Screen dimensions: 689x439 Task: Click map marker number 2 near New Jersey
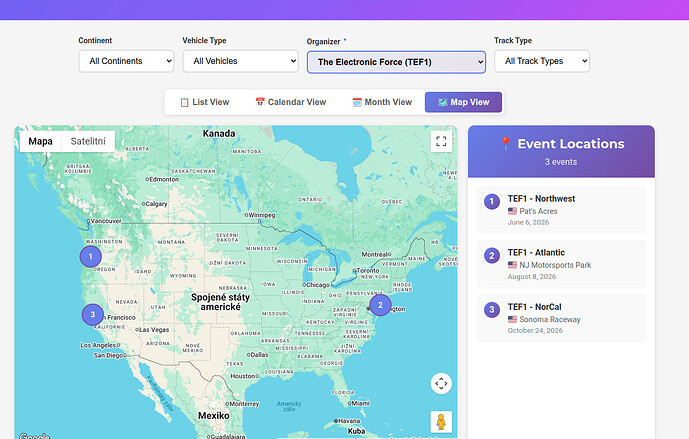[380, 304]
